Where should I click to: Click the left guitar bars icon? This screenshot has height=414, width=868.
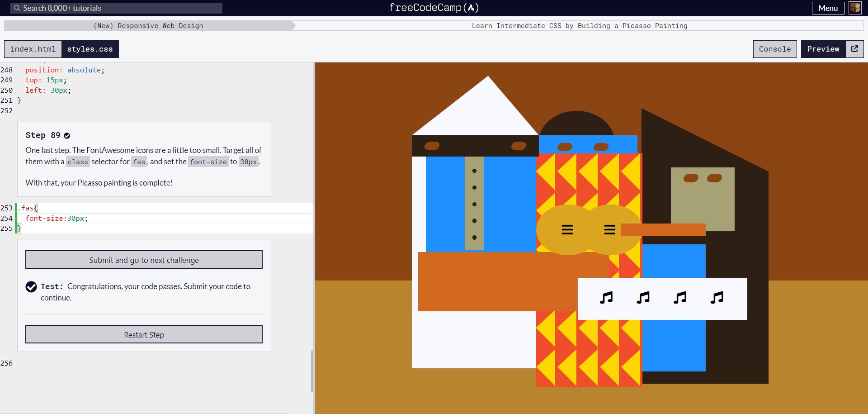click(x=567, y=230)
